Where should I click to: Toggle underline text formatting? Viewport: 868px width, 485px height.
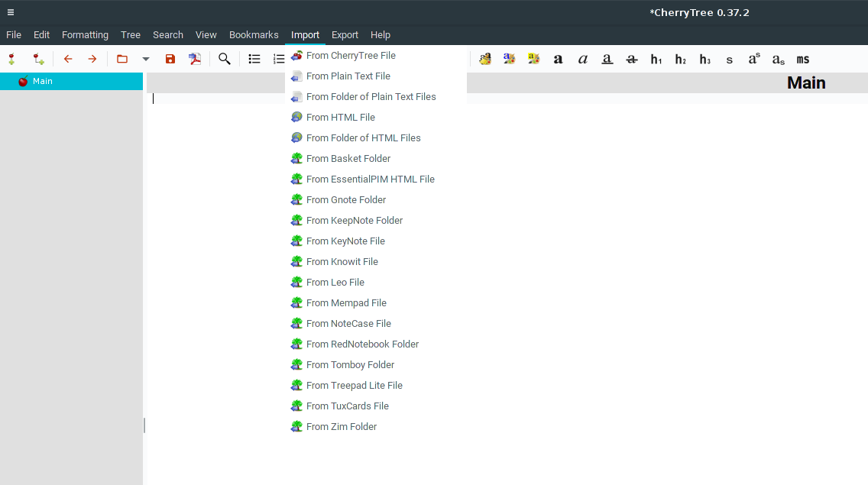(607, 60)
